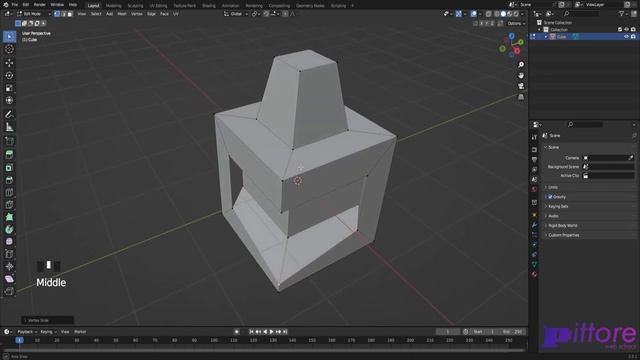
Task: Open the Object Data properties green triangle tab
Action: coord(534,264)
